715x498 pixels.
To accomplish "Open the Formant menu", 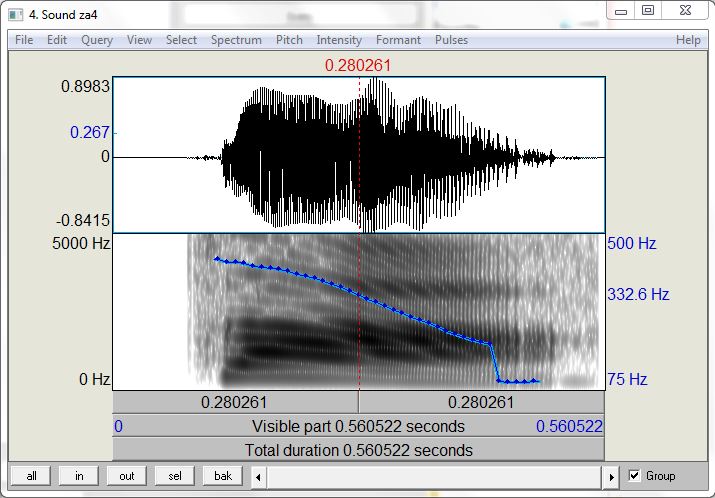I will pos(398,40).
